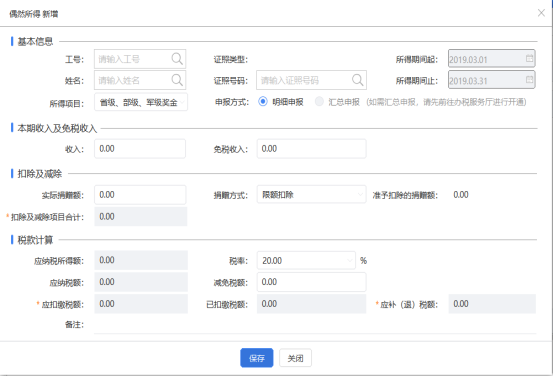Image resolution: width=553 pixels, height=377 pixels.
Task: Click the 备注 input line
Action: tap(315, 324)
